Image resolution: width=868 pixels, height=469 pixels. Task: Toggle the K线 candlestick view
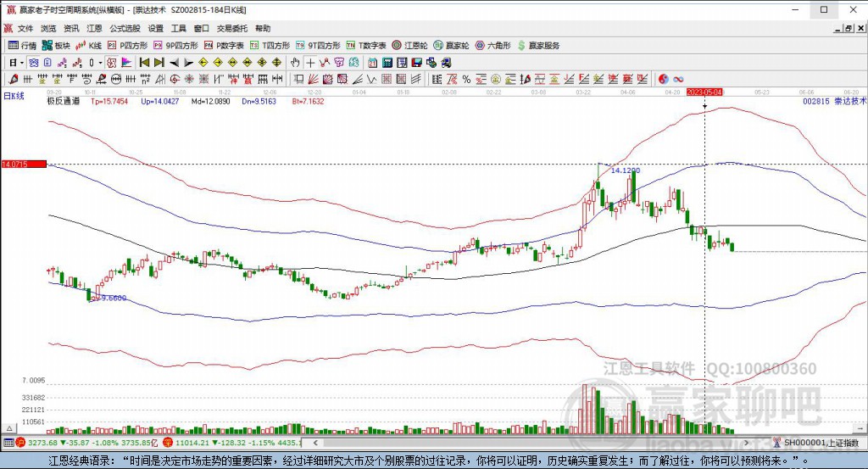pos(89,45)
